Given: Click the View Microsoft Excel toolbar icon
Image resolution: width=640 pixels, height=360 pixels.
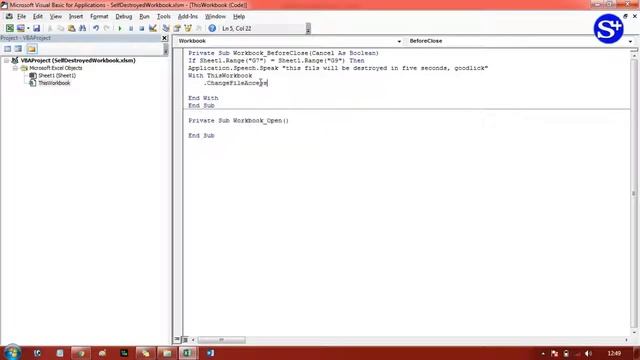Looking at the screenshot, I should coord(9,28).
